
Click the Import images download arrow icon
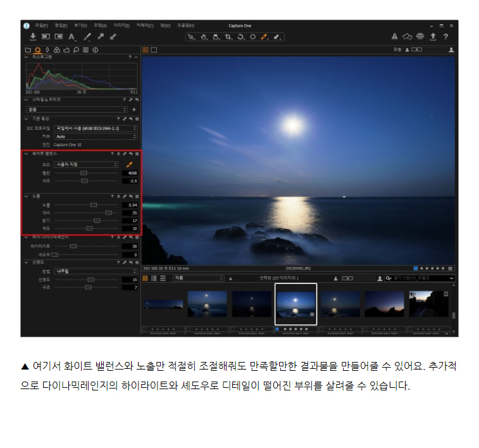[x=33, y=37]
